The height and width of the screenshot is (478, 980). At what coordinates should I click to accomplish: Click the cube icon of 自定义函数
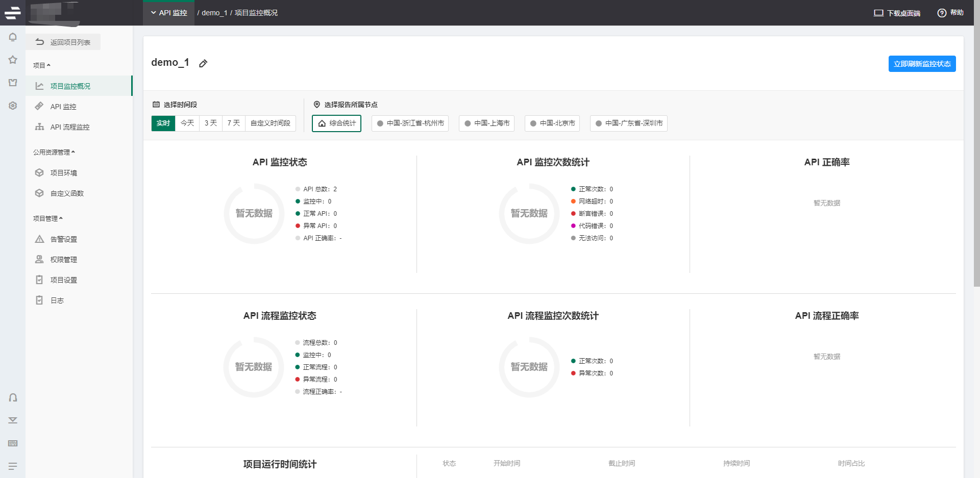(39, 193)
